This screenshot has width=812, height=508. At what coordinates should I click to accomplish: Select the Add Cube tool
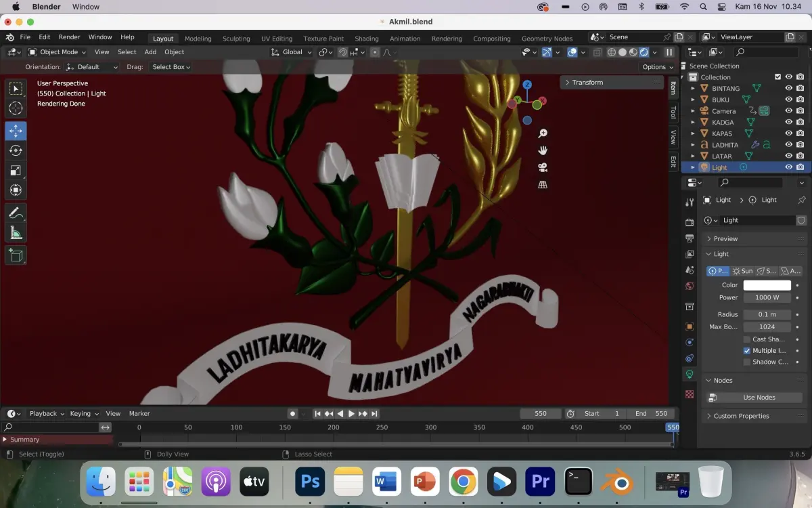16,255
